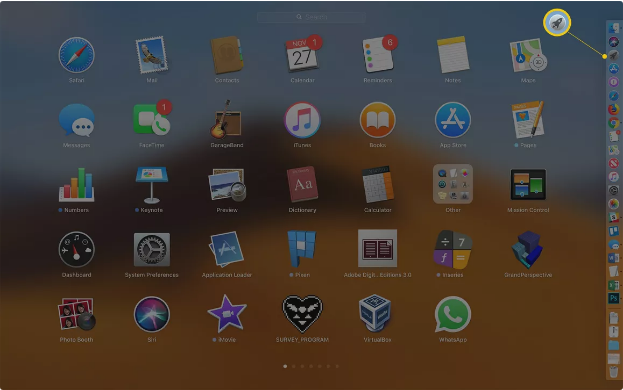Jump to last Launchpad page dot

337,366
